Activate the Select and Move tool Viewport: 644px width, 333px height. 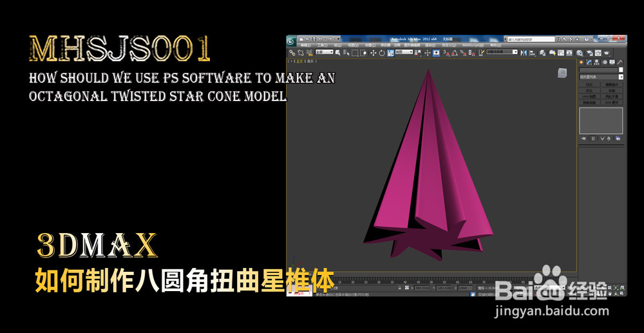374,53
